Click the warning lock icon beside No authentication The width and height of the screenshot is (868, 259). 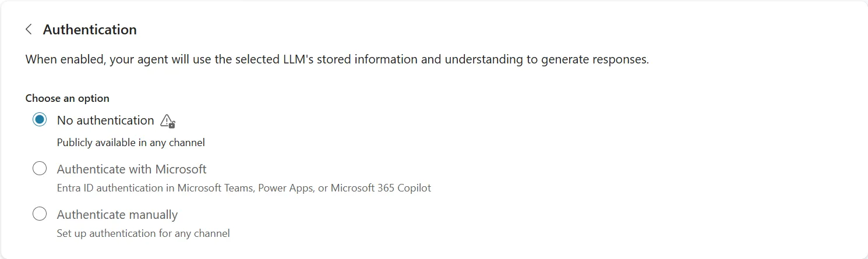168,121
